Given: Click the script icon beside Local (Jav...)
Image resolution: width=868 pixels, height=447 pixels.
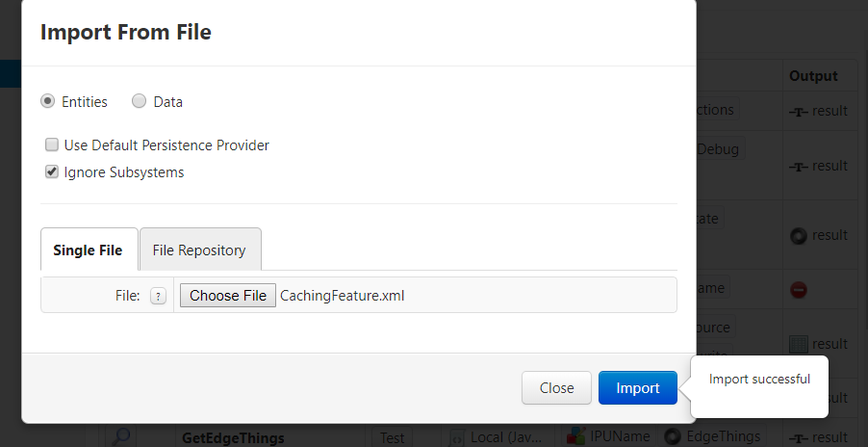Looking at the screenshot, I should point(457,437).
